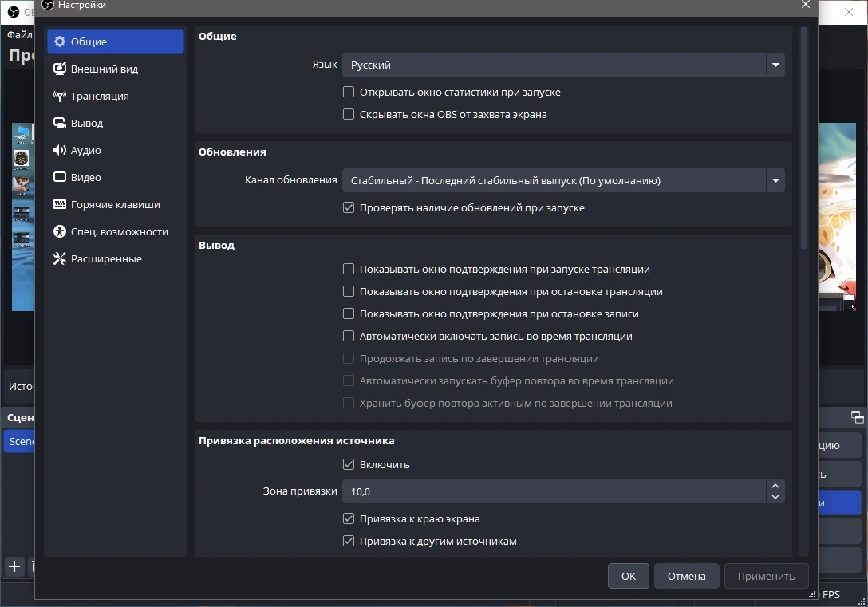Click the dock pop-out icon in the main OBS window

(x=857, y=417)
